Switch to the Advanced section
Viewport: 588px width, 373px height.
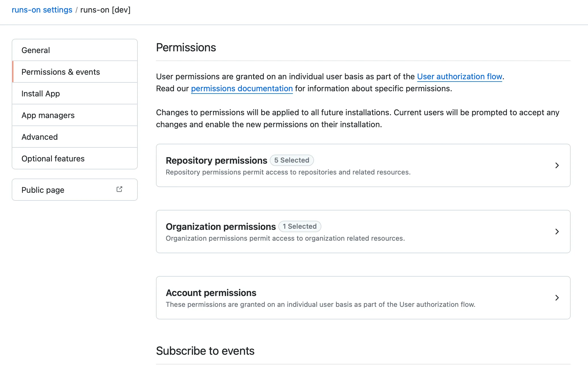[75, 137]
